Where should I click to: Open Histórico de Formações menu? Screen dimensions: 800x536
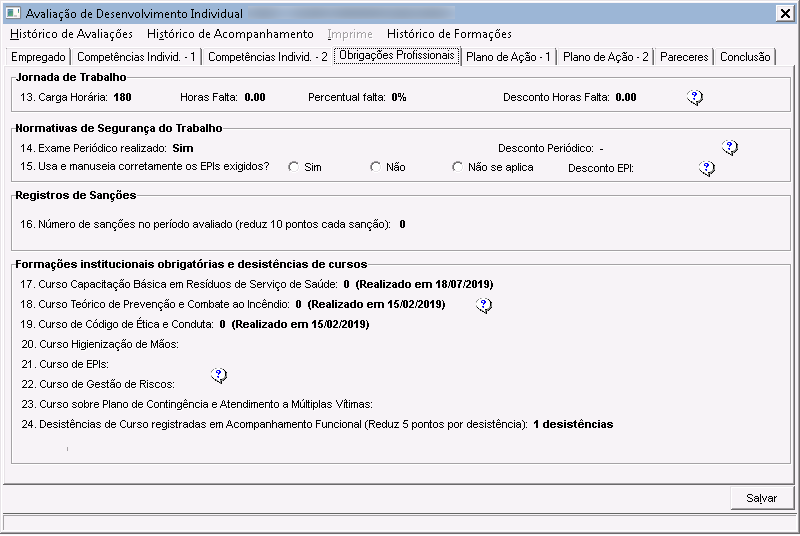click(x=449, y=34)
